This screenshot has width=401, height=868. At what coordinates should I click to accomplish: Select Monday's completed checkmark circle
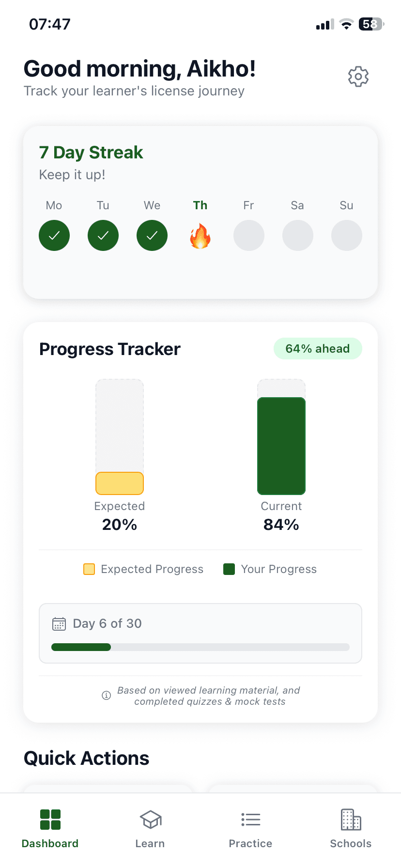point(54,235)
